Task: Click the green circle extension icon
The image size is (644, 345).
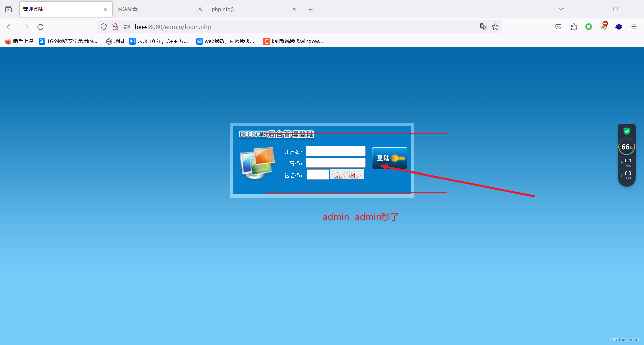Action: (589, 27)
